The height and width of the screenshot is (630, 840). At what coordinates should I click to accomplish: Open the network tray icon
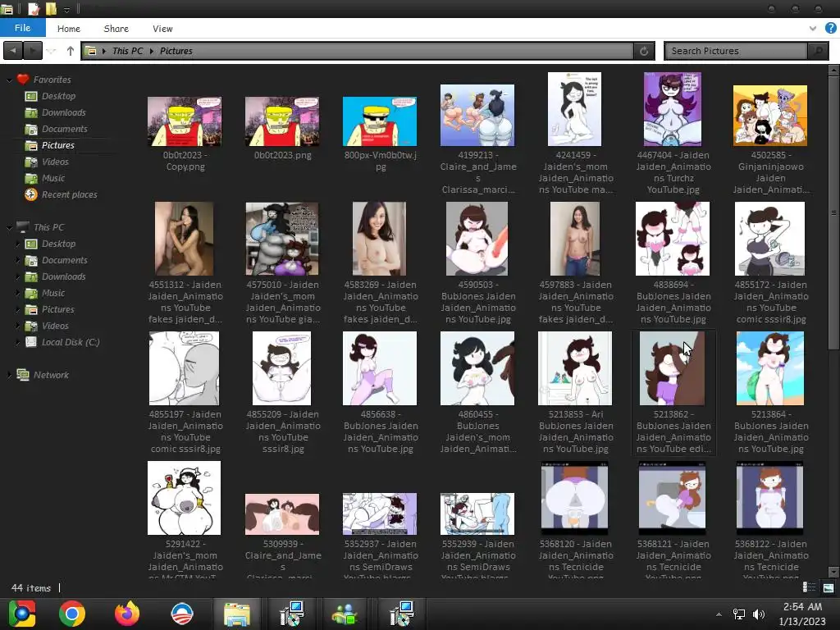point(739,614)
